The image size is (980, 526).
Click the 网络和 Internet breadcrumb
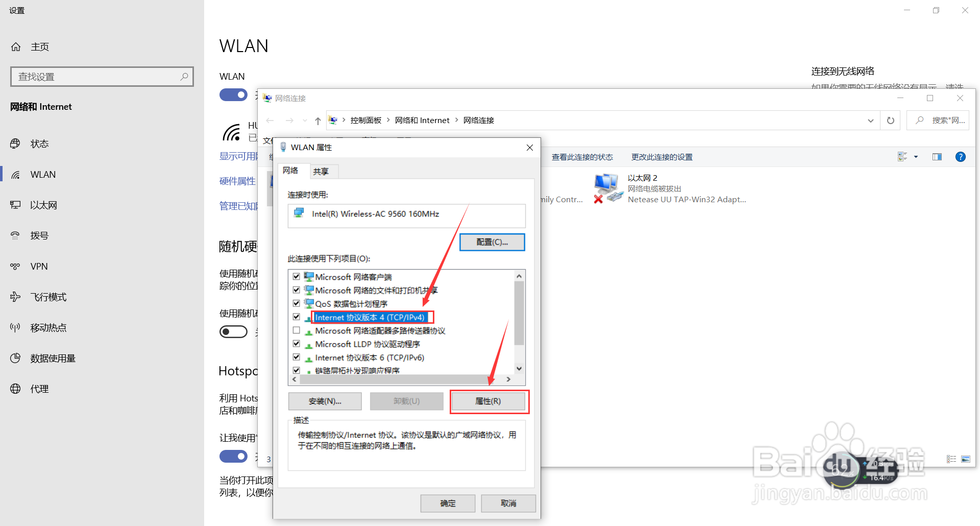click(x=422, y=121)
